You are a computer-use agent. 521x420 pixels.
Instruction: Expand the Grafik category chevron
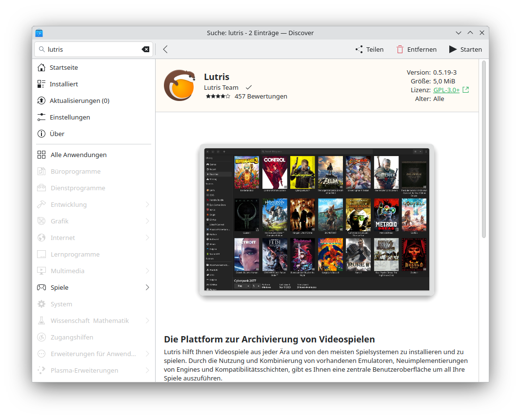147,221
